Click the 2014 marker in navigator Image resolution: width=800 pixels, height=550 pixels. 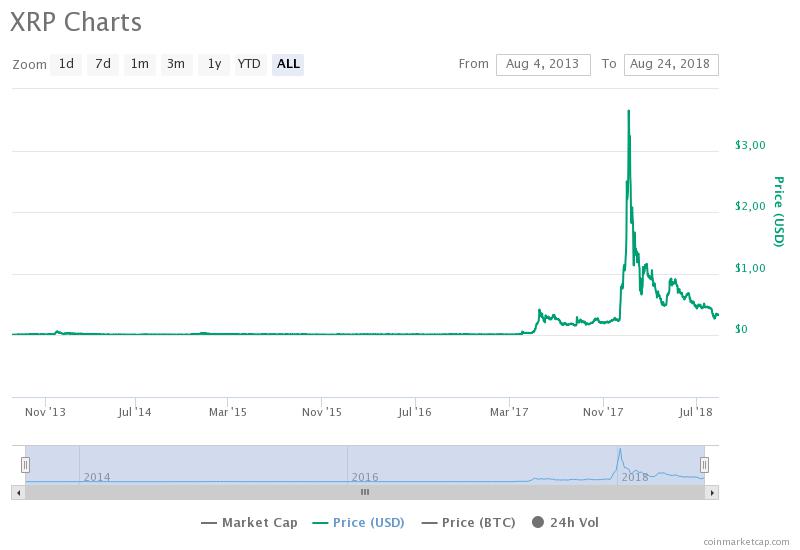pos(97,477)
